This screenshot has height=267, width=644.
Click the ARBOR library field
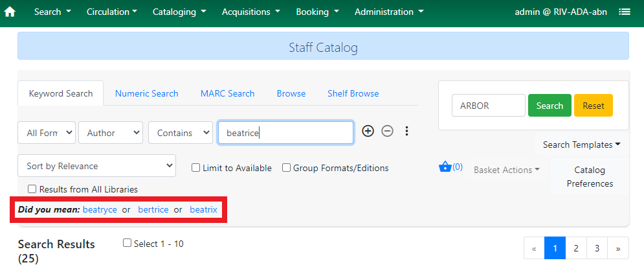click(488, 106)
